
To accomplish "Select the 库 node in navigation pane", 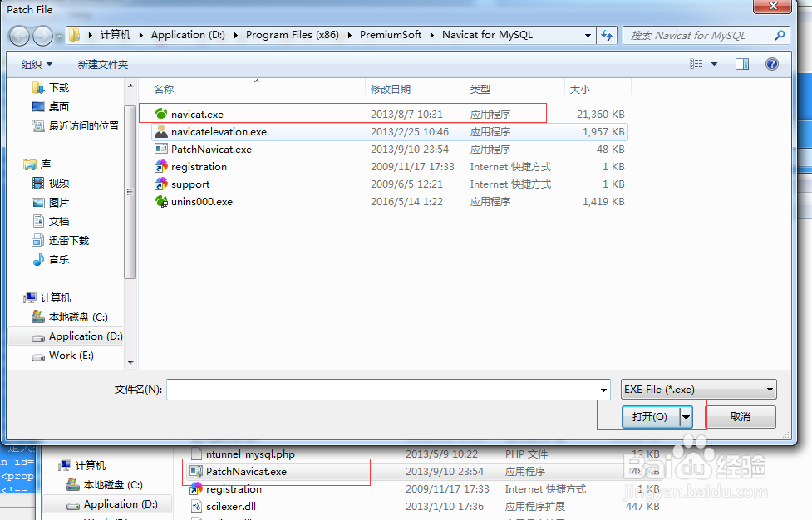I will [46, 164].
